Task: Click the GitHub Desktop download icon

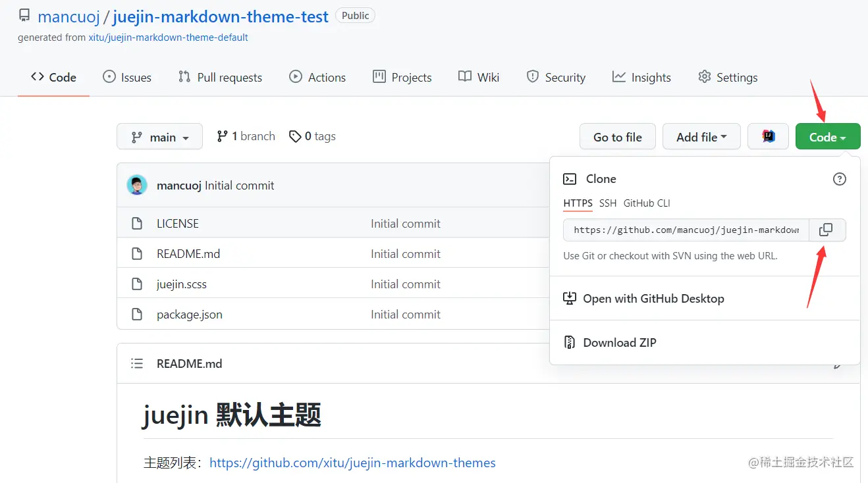Action: tap(570, 299)
